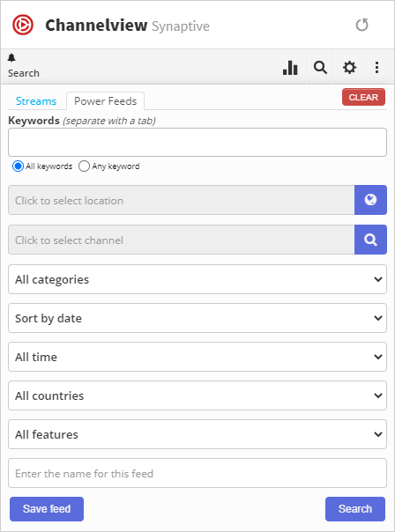The image size is (395, 532).
Task: Select the Any keyword radio button
Action: (84, 166)
